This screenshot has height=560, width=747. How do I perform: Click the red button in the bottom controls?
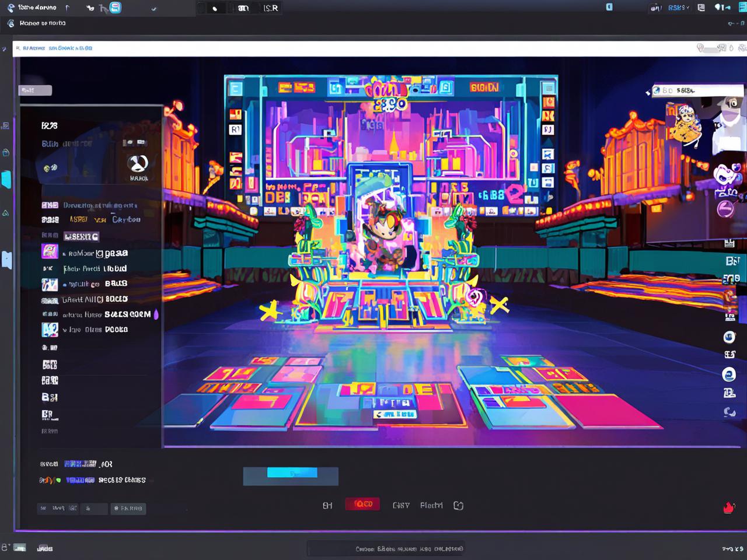click(x=362, y=504)
